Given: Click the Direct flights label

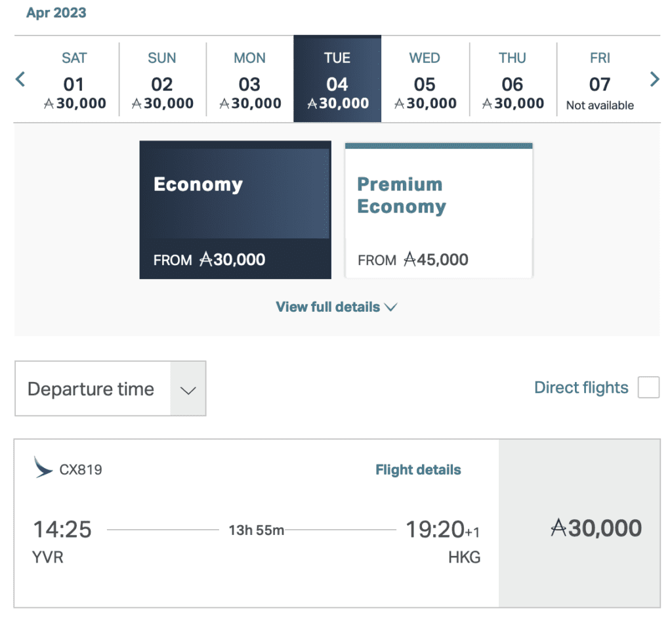Looking at the screenshot, I should pos(581,388).
